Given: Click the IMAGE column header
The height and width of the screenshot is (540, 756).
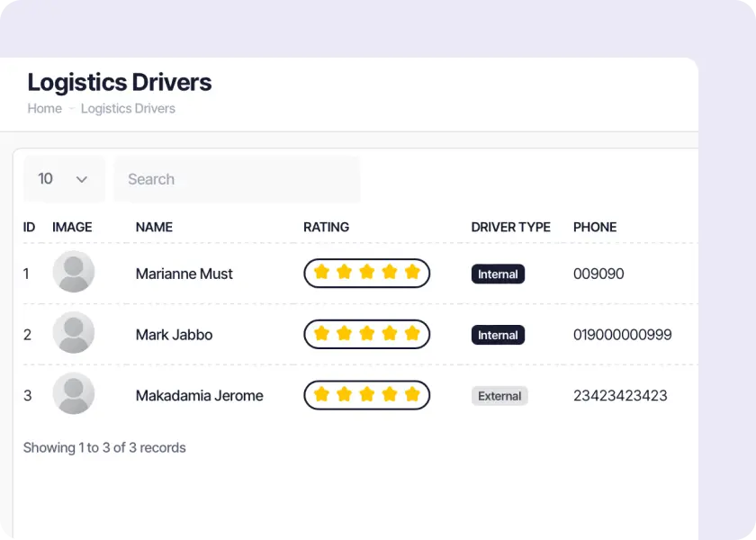Looking at the screenshot, I should [72, 227].
